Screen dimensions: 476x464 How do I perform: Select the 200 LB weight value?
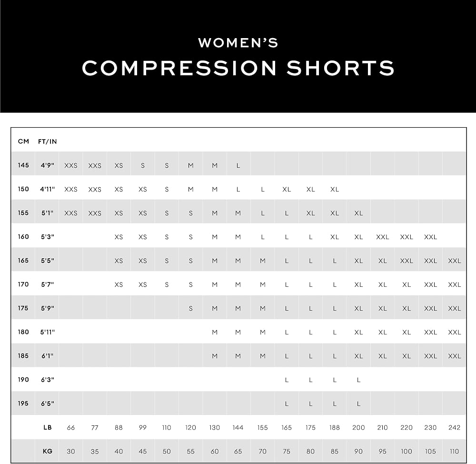[x=358, y=427]
